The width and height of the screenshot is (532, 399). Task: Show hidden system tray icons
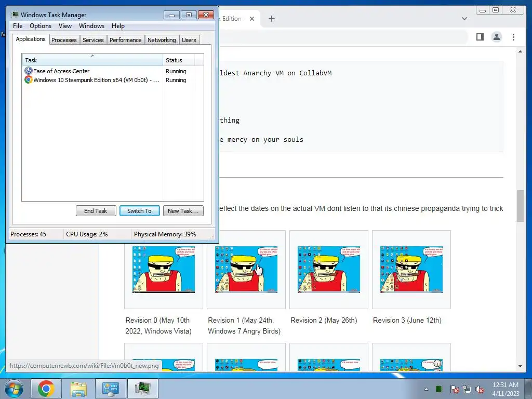click(426, 389)
